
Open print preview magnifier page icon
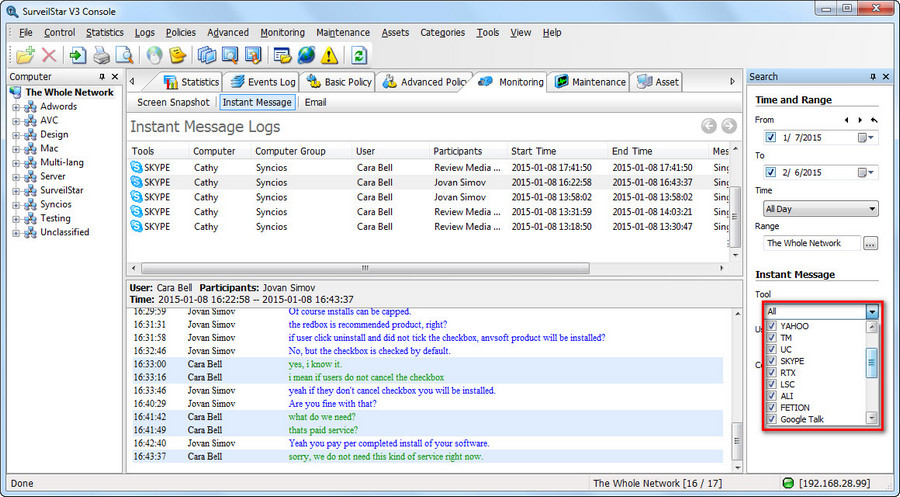pos(124,55)
